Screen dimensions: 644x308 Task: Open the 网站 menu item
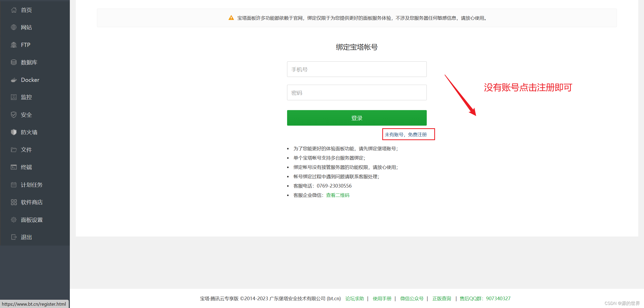35,27
